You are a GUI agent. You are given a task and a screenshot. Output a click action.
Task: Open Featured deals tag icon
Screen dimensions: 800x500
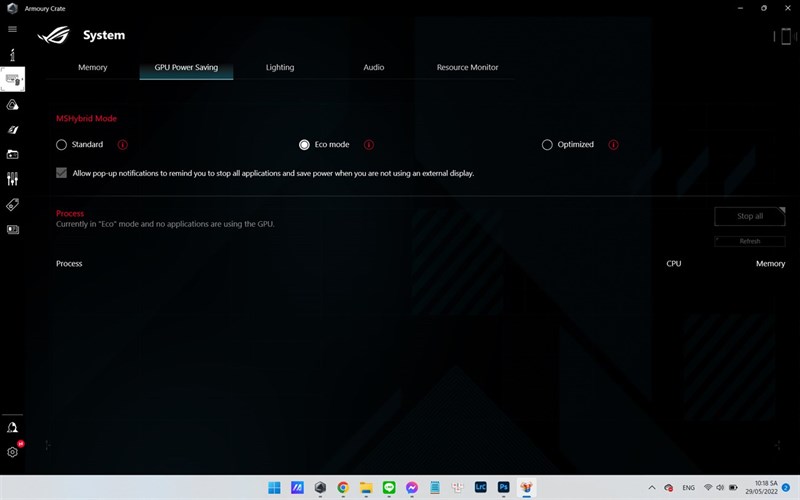12,205
